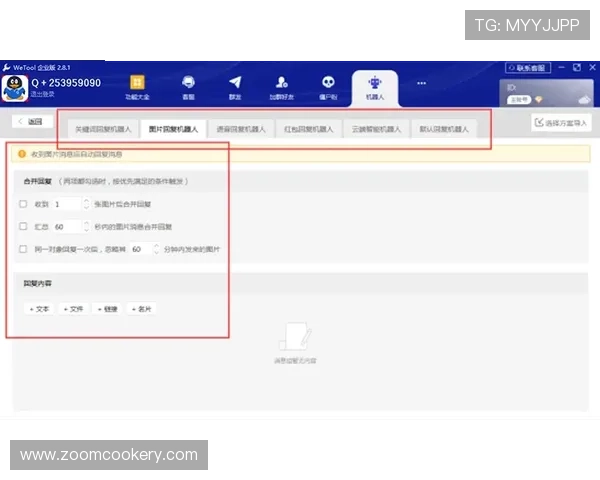The image size is (600, 480).
Task: Switch to the 云端智能机器人 tab
Action: (x=376, y=129)
